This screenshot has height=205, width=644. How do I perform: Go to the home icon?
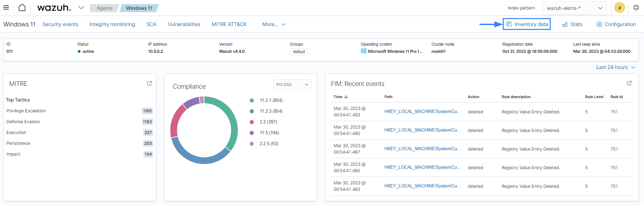[x=22, y=7]
